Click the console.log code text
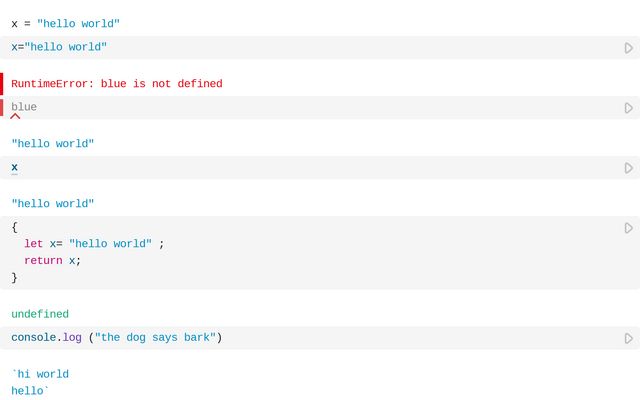The image size is (640, 400). pos(116,338)
